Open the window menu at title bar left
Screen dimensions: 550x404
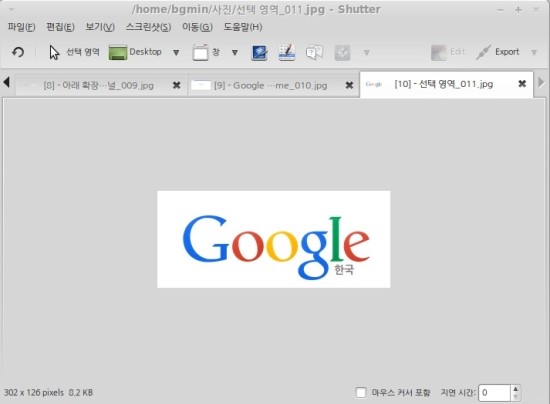pos(11,9)
